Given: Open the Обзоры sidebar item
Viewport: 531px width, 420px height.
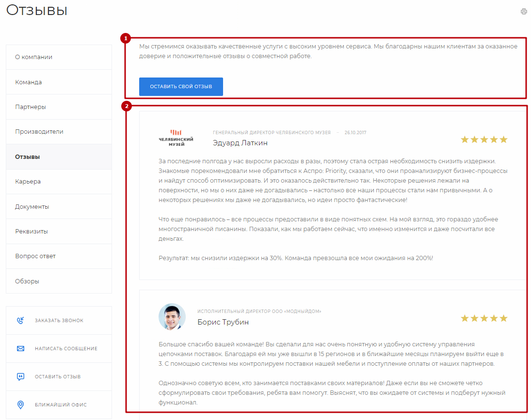Looking at the screenshot, I should (59, 281).
